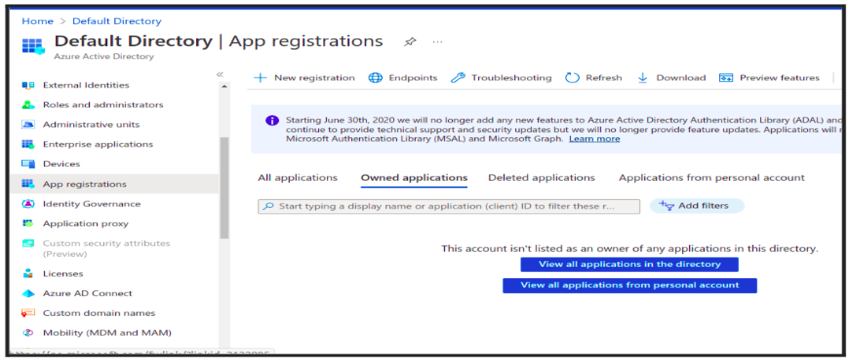Click Preview features toolbar label
This screenshot has height=360, width=850.
(780, 78)
